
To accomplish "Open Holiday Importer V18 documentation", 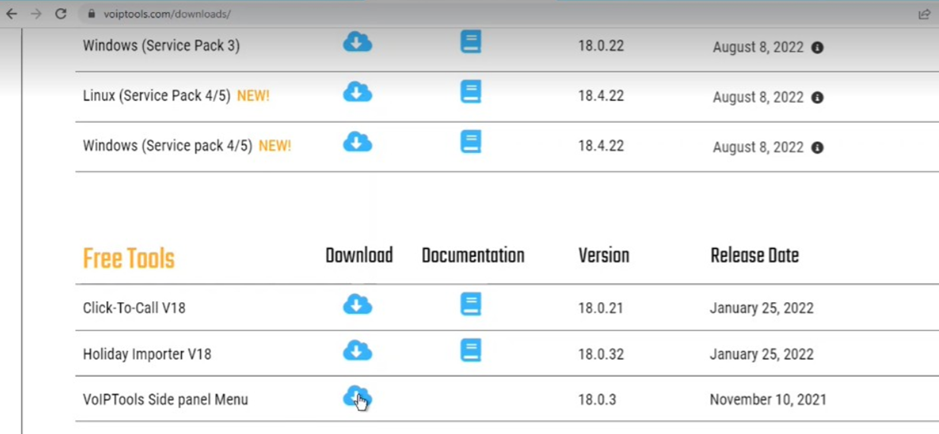I will (x=471, y=350).
